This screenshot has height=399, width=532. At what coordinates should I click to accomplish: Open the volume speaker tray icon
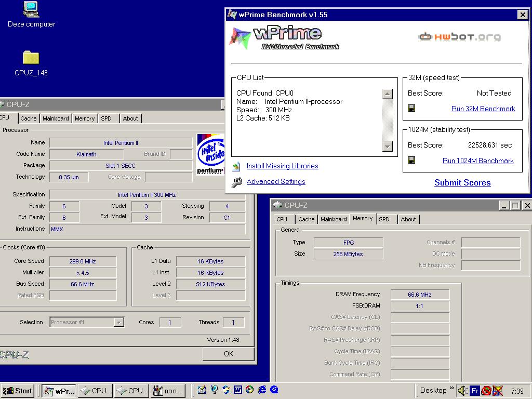(463, 391)
